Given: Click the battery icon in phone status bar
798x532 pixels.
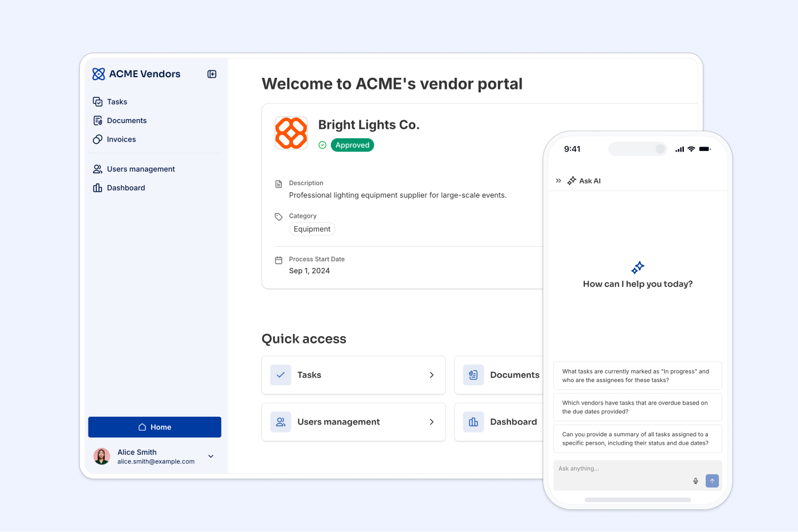Looking at the screenshot, I should click(x=705, y=149).
